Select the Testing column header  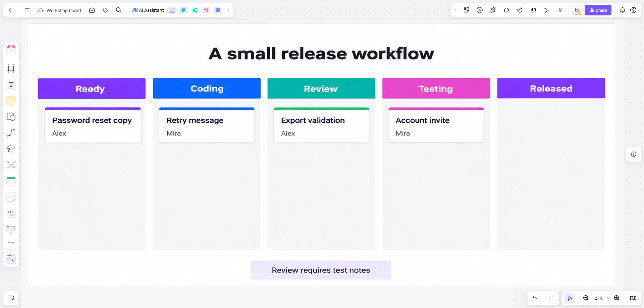436,88
